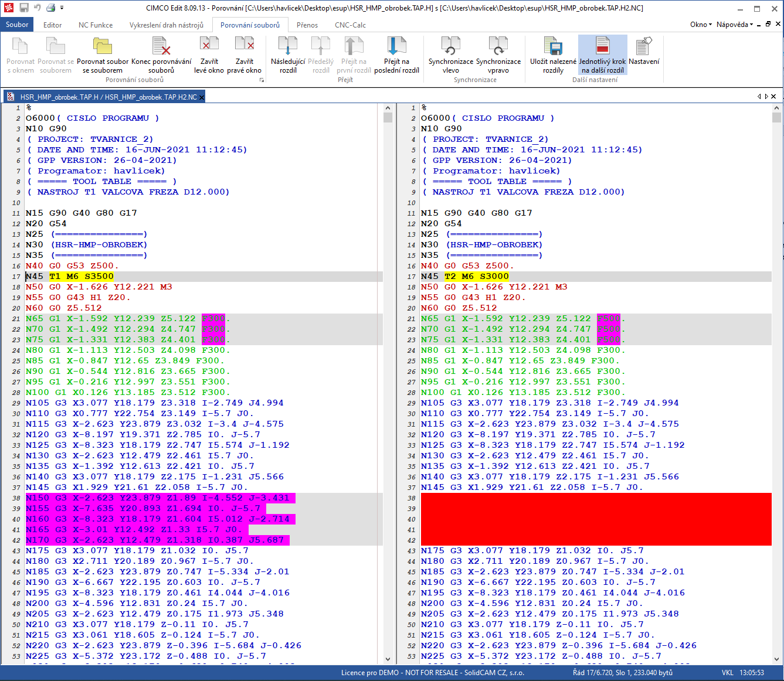Viewport: 784px width, 681px height.
Task: Click the ribbon minimize dash button
Action: pos(759,25)
